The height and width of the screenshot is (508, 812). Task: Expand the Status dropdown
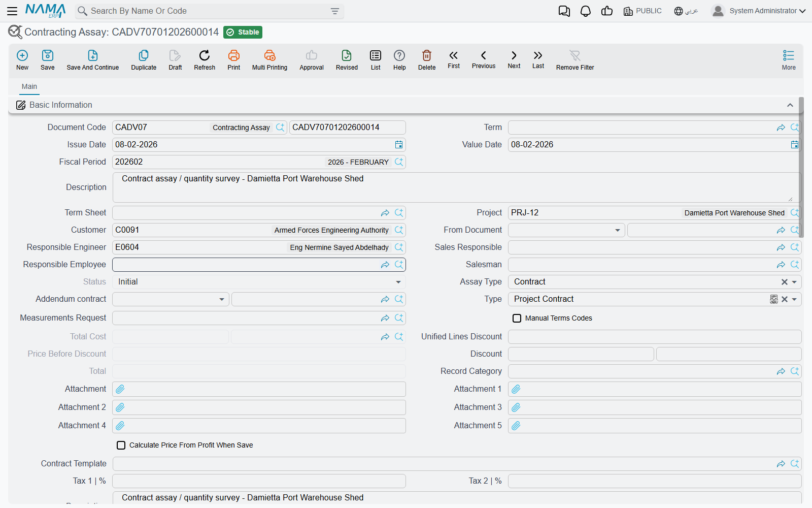[398, 282]
